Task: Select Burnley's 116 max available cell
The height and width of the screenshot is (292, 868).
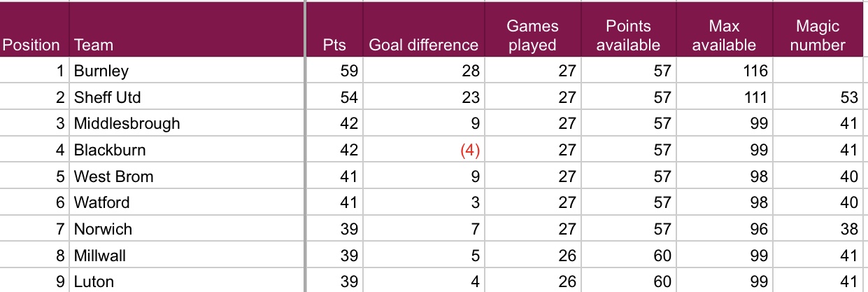Action: [755, 71]
